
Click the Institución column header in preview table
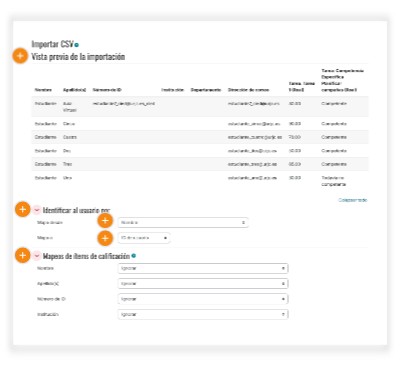pyautogui.click(x=172, y=90)
